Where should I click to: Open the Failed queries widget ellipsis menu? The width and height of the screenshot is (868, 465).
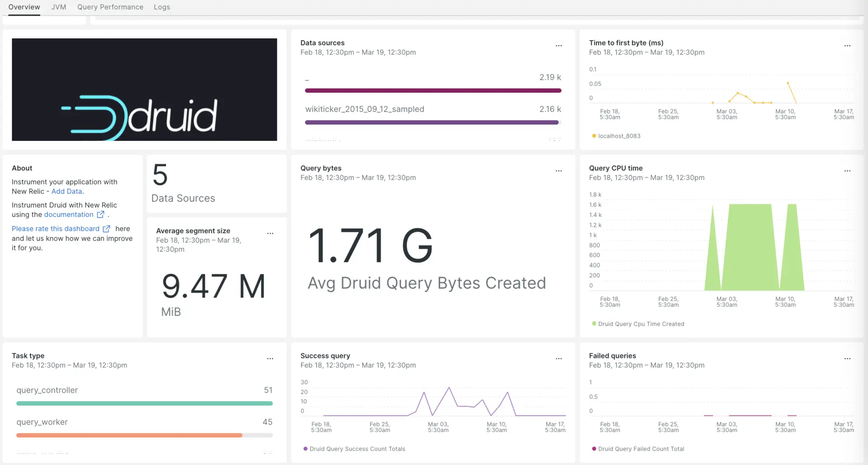847,359
